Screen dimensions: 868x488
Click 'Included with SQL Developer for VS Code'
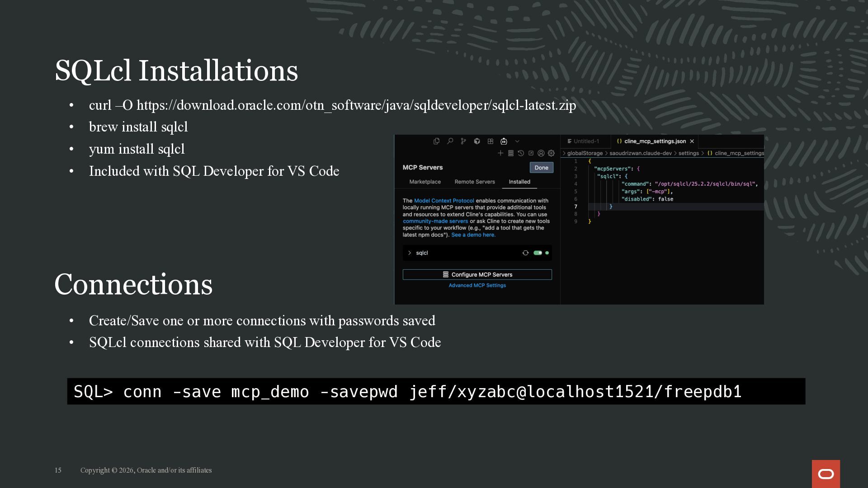214,171
